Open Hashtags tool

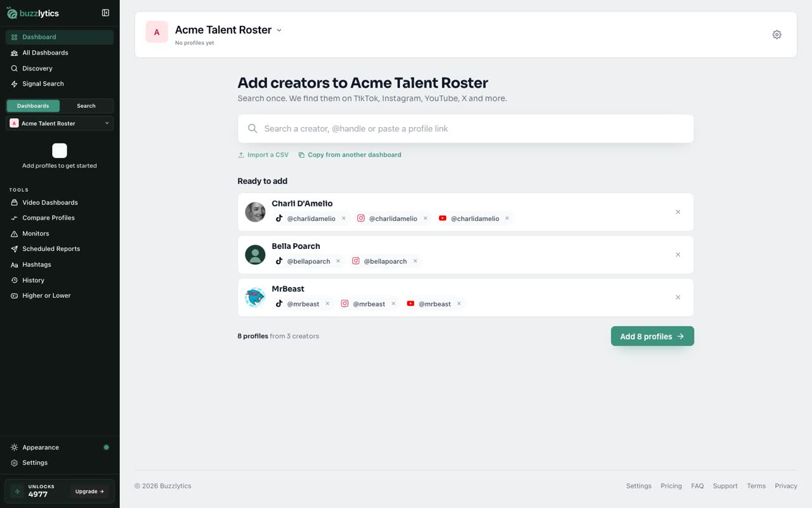60,264
